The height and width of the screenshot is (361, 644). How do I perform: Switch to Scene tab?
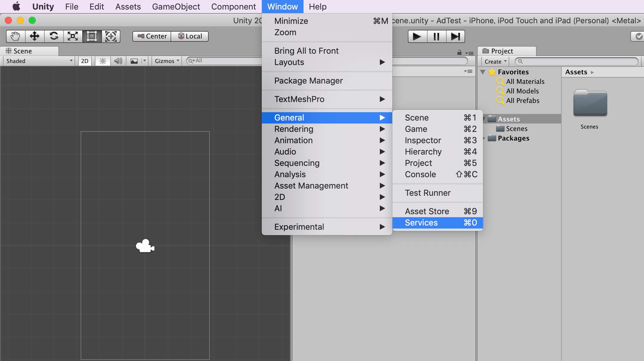click(29, 51)
